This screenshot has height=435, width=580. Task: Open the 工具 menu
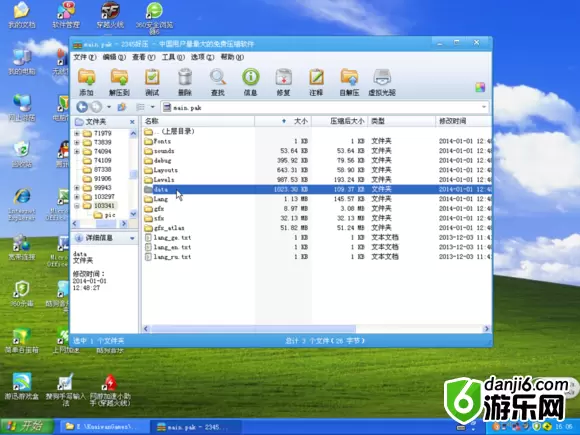pyautogui.click(x=173, y=57)
